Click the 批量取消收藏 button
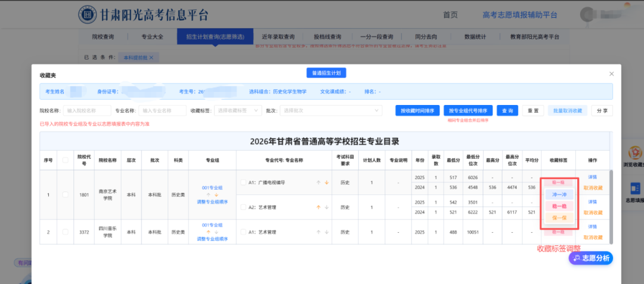 pyautogui.click(x=568, y=110)
